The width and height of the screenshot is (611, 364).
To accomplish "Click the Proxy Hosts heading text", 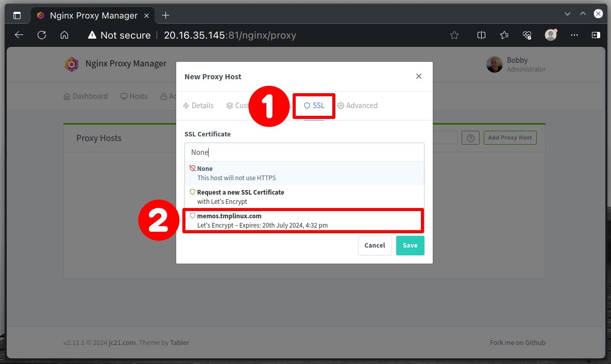I will [x=99, y=138].
